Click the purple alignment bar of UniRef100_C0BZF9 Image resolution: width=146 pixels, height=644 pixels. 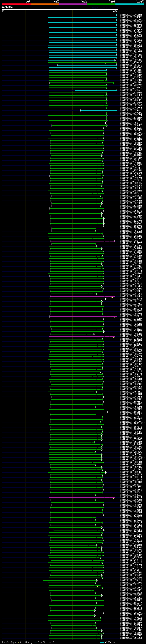pos(83,296)
